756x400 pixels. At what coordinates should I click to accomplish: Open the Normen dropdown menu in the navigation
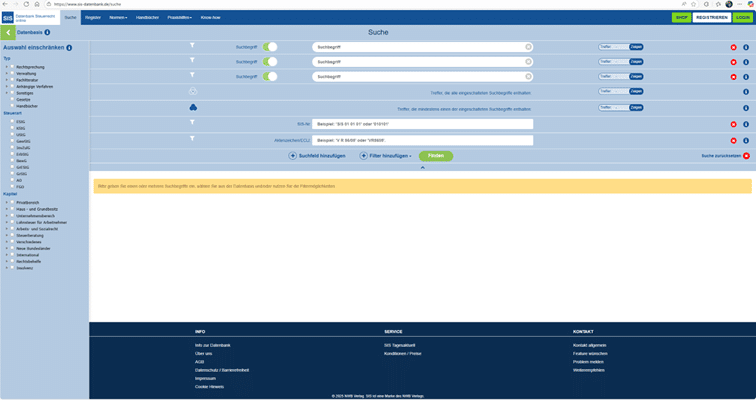[118, 17]
